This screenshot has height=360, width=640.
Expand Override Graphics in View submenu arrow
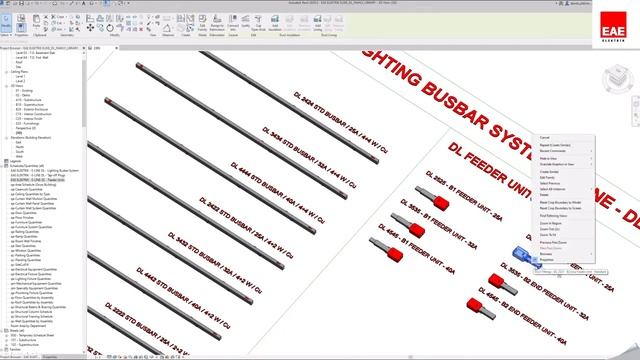point(591,164)
